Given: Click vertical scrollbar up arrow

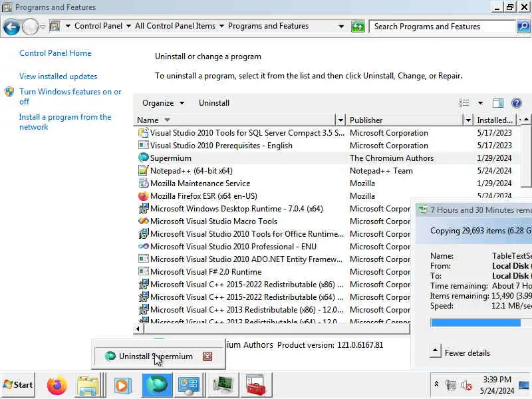Looking at the screenshot, I should (526, 120).
